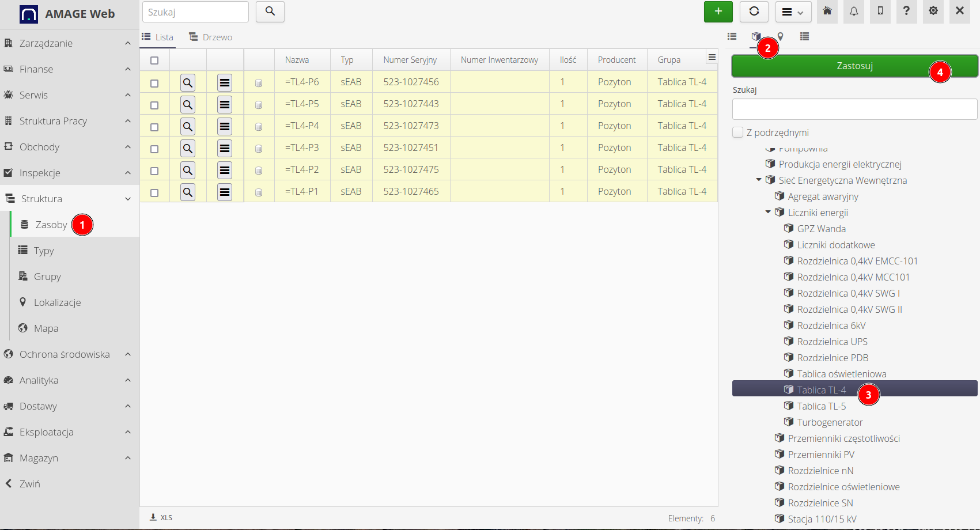This screenshot has width=980, height=530.
Task: Open notifications bell icon
Action: click(853, 12)
